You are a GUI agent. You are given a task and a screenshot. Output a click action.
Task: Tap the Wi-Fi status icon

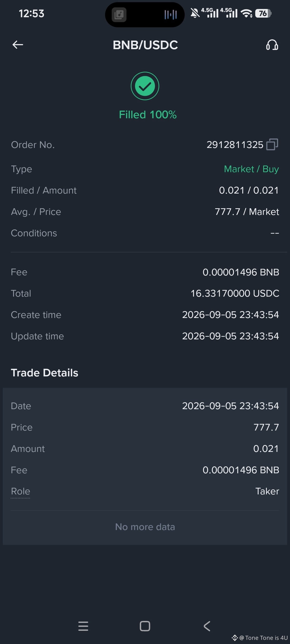coord(247,13)
